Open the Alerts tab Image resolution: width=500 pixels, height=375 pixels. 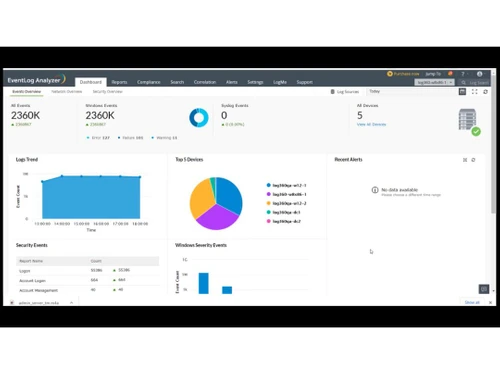click(232, 82)
